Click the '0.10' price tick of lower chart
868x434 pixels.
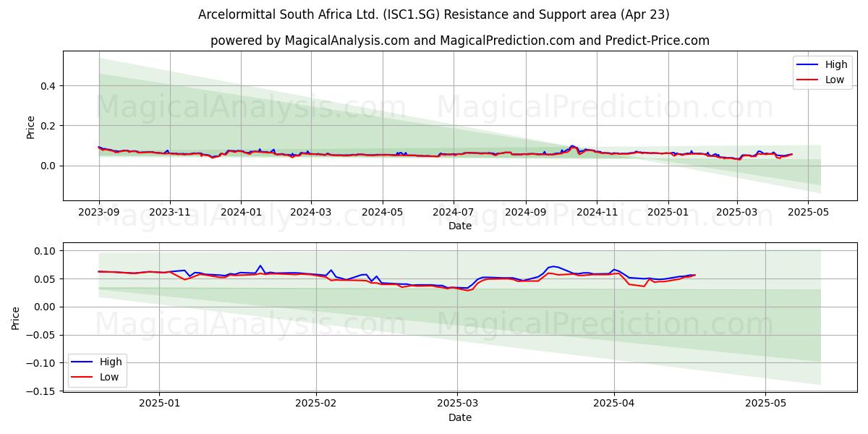[46, 251]
